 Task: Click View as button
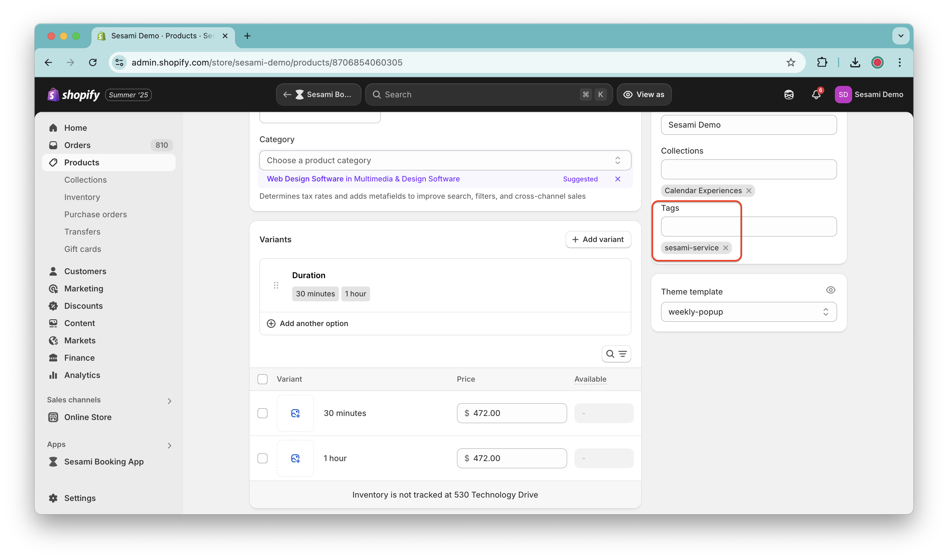coord(644,94)
